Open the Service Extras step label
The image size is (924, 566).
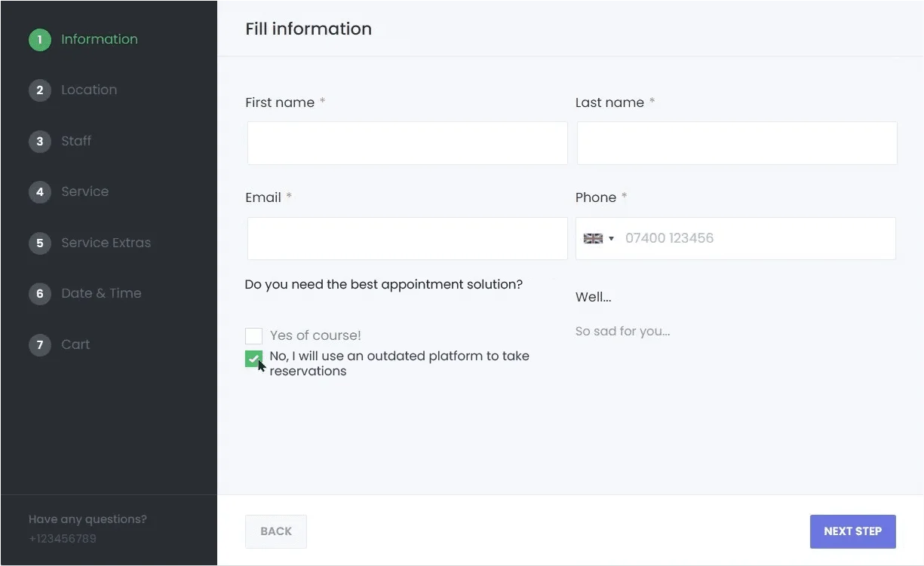click(106, 243)
